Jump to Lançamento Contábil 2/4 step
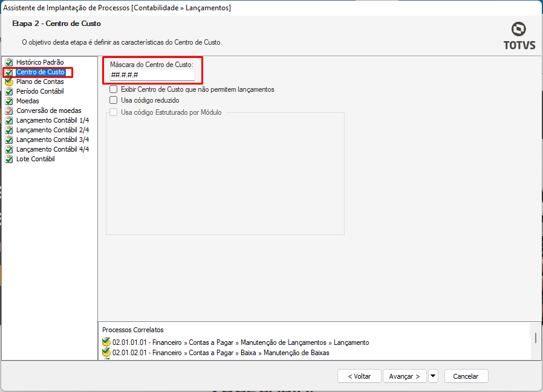 53,130
